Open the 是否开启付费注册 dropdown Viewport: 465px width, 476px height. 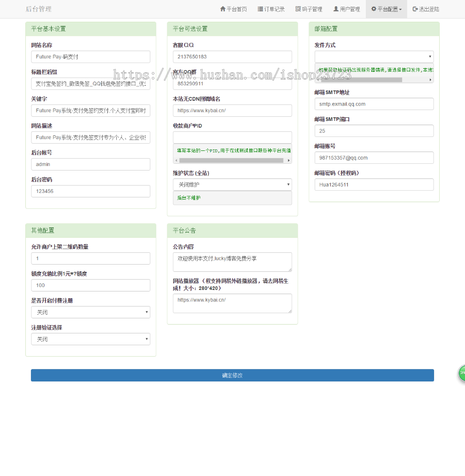click(90, 312)
